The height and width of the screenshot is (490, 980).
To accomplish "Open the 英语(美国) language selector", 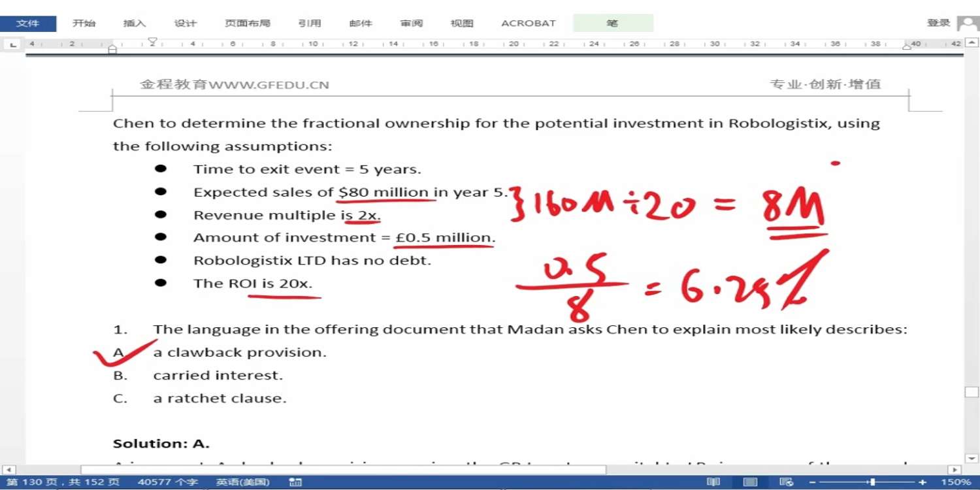I will (242, 482).
